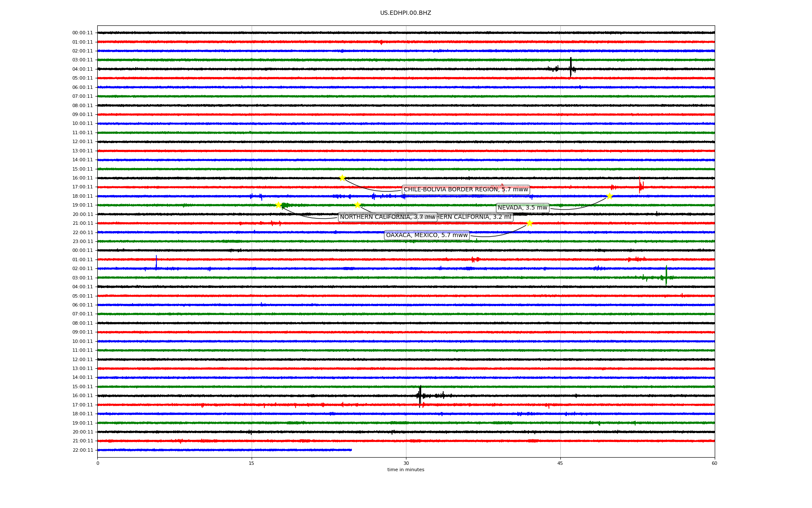Click the star marking Chile-Bolivia border event
The height and width of the screenshot is (508, 812).
point(342,178)
